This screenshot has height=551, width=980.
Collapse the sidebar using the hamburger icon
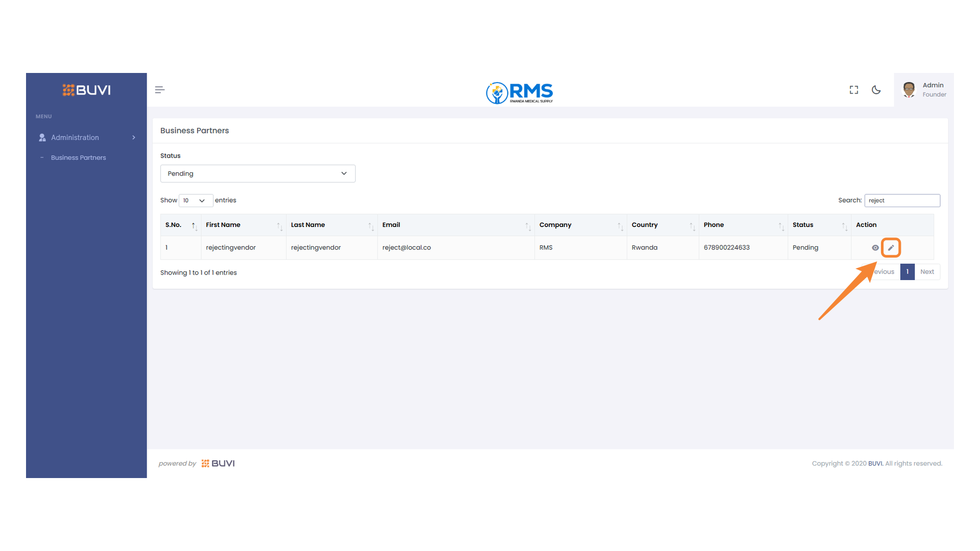tap(159, 89)
